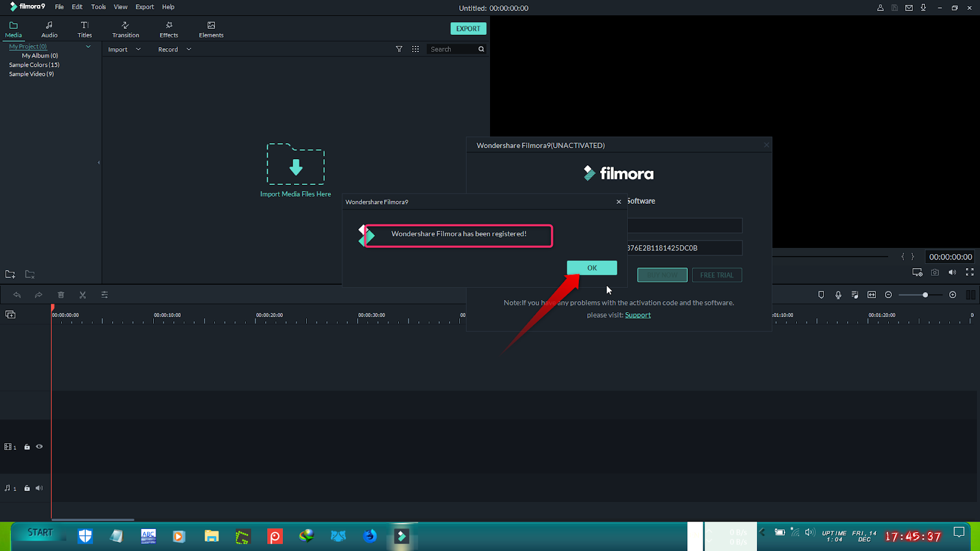The height and width of the screenshot is (551, 980).
Task: Click the manage tracks icon
Action: click(x=10, y=315)
